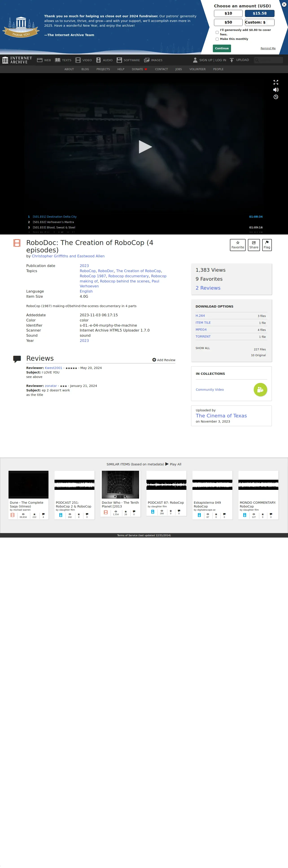Open the Web section icon
Viewport: 288px width, 868px height.
(x=39, y=60)
